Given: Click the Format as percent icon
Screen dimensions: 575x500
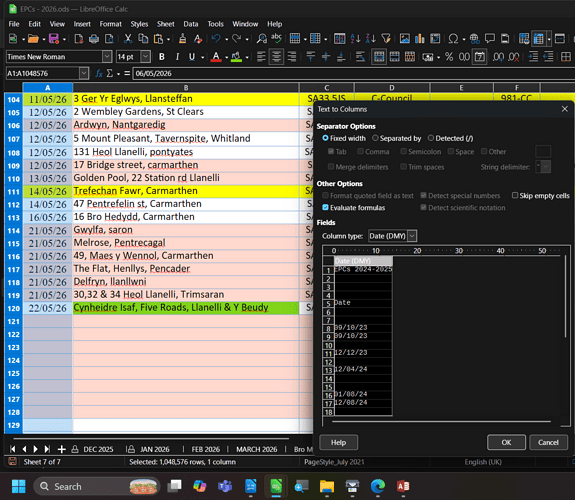Looking at the screenshot, I should tap(449, 57).
